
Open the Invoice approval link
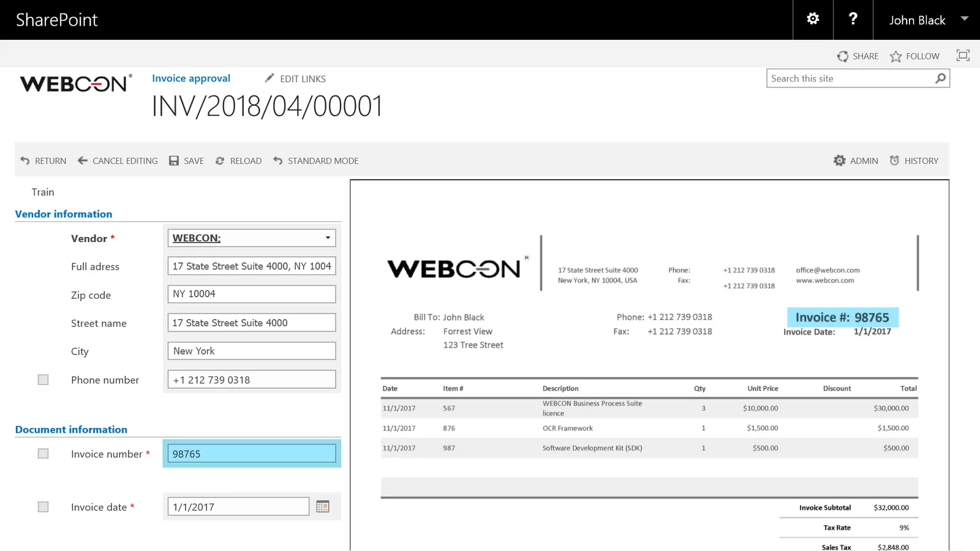pos(191,78)
